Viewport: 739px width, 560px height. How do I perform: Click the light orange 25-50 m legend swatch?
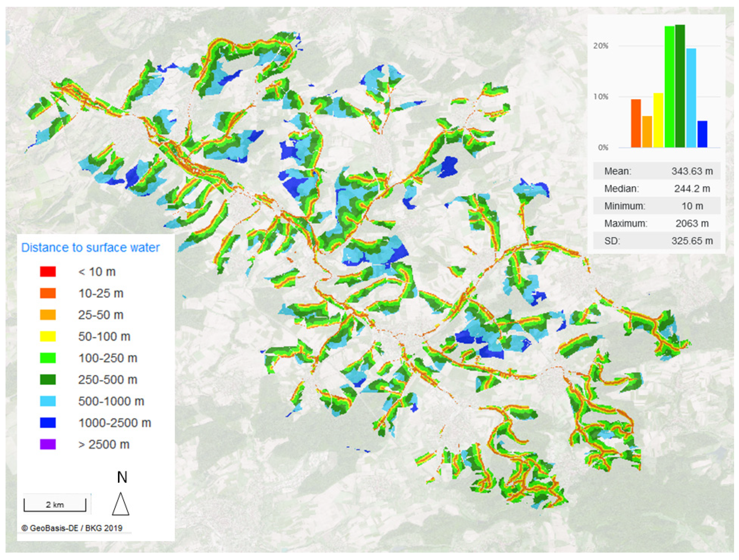pyautogui.click(x=48, y=315)
